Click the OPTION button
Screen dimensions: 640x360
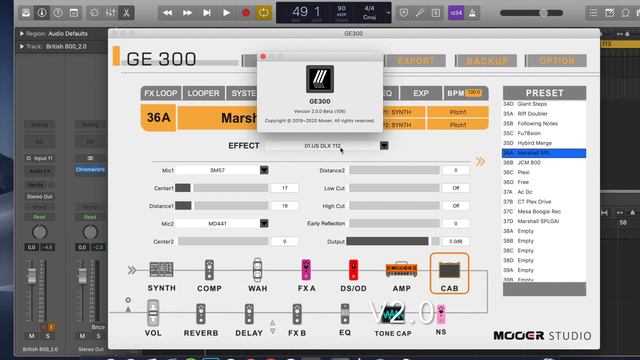point(557,61)
